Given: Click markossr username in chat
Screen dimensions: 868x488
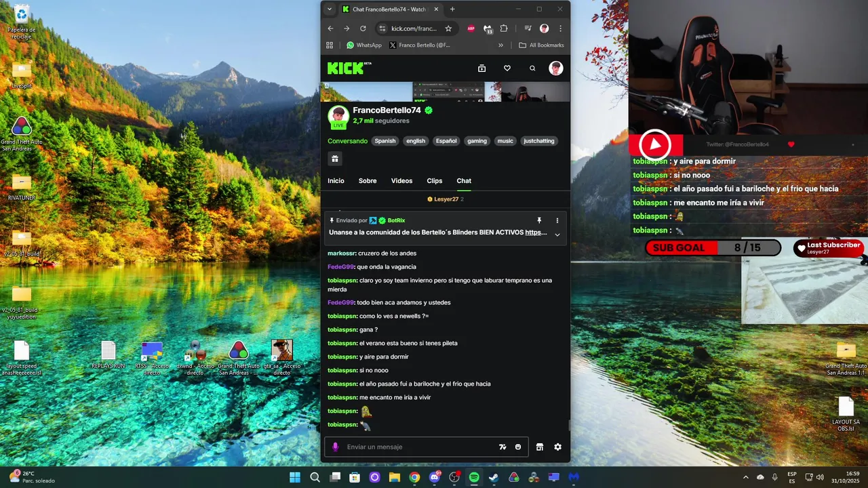Looking at the screenshot, I should (x=342, y=253).
